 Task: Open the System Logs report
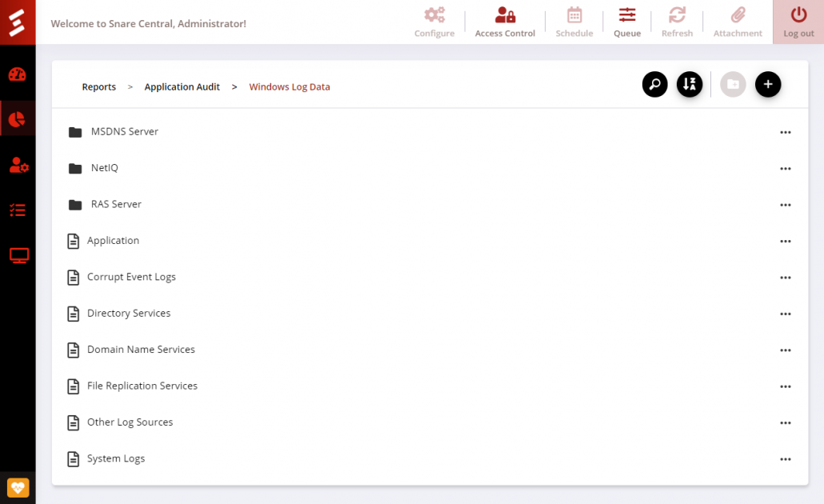coord(116,458)
